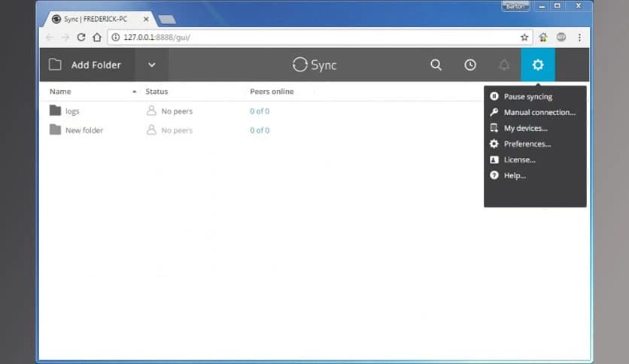Viewport: 629px width, 364px height.
Task: Click the peer person icon for New folder
Action: [151, 129]
